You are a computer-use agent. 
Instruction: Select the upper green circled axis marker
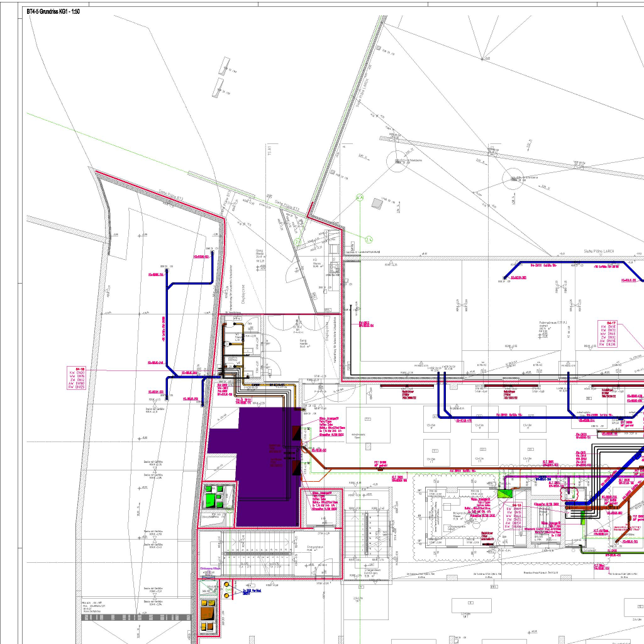coord(360,197)
